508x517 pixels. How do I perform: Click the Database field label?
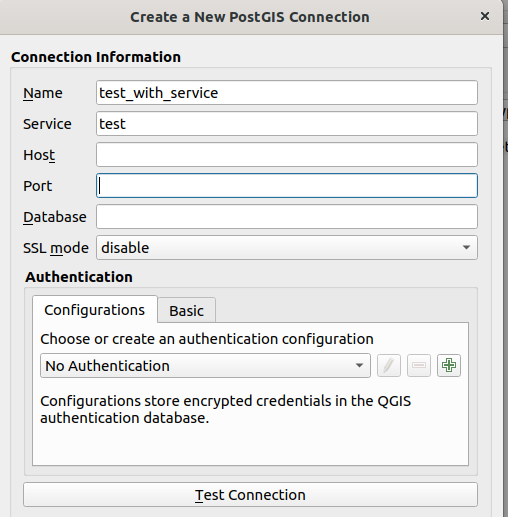[x=55, y=217]
